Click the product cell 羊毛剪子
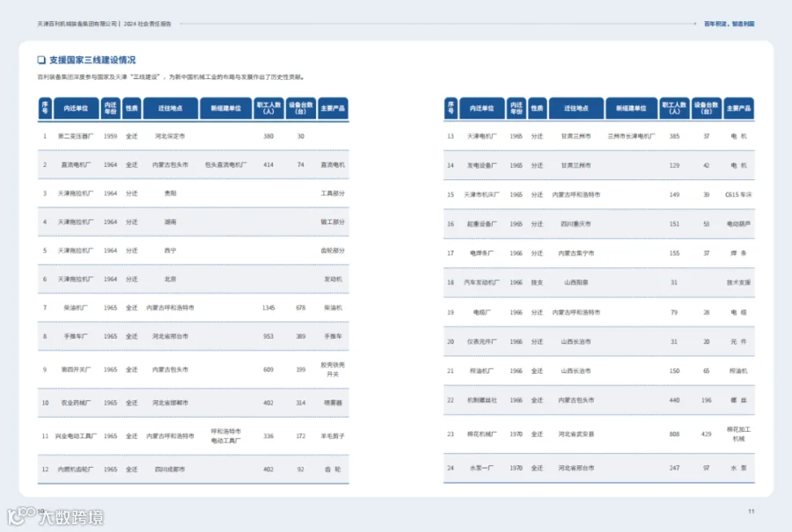Image resolution: width=792 pixels, height=532 pixels. click(333, 436)
